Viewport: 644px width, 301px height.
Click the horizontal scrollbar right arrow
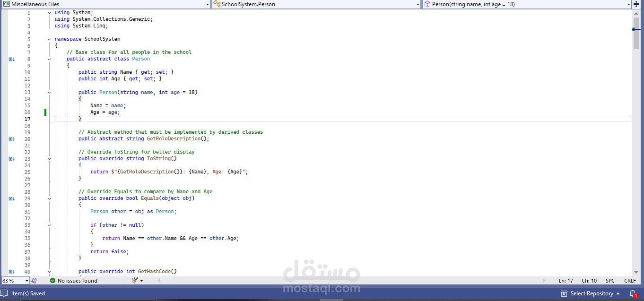[x=545, y=281]
